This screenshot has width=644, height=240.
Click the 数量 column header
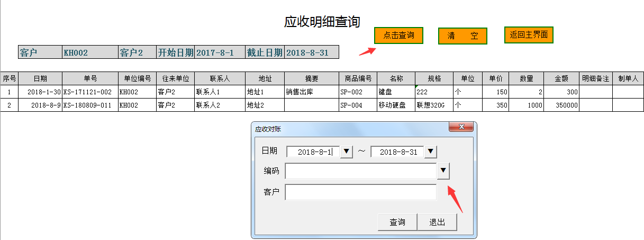[527, 78]
